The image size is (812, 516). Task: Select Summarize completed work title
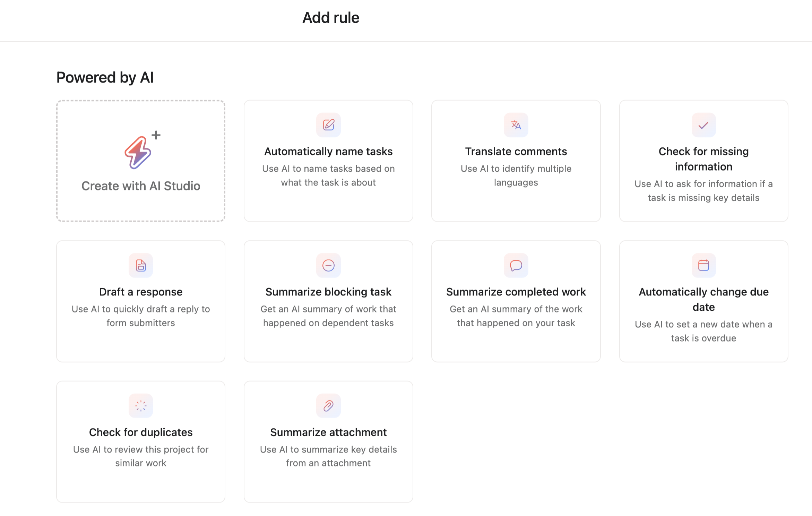[x=516, y=292]
